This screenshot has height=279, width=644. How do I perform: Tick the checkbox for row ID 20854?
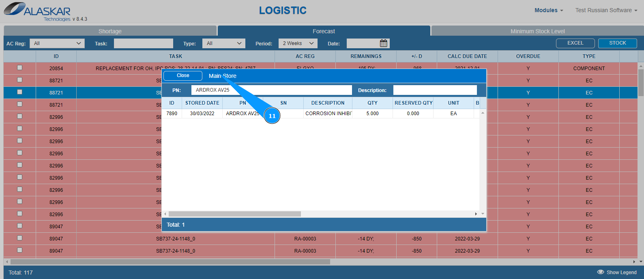[x=19, y=68]
